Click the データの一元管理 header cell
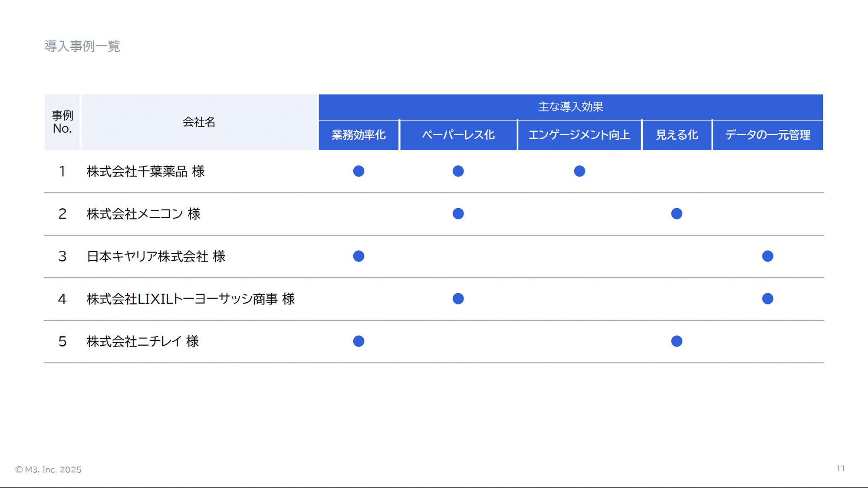868x488 pixels. click(767, 135)
